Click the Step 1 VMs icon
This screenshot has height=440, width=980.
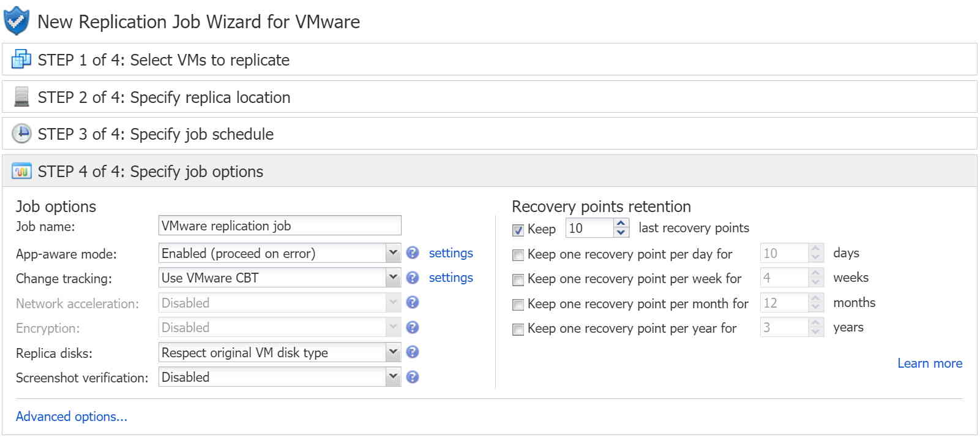(x=21, y=59)
